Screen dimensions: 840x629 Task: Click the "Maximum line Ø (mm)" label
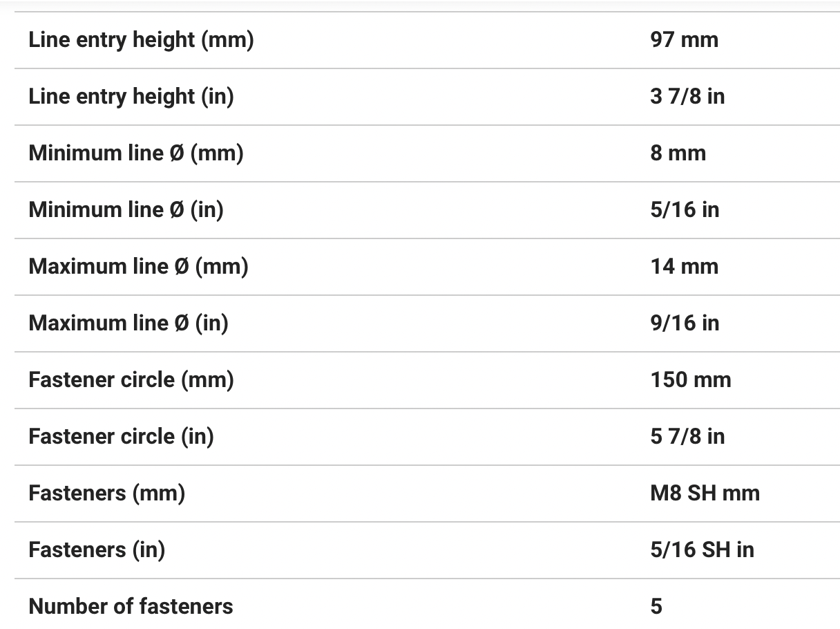pos(138,267)
